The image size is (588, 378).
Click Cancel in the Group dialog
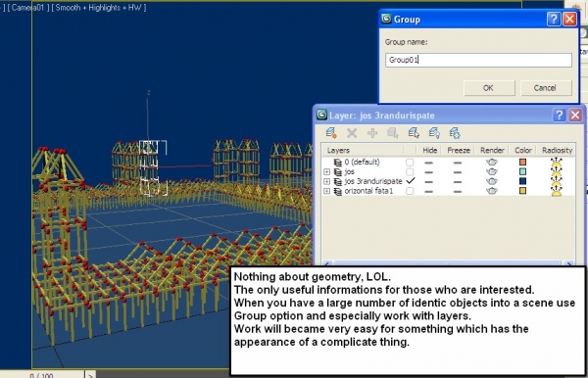point(546,88)
